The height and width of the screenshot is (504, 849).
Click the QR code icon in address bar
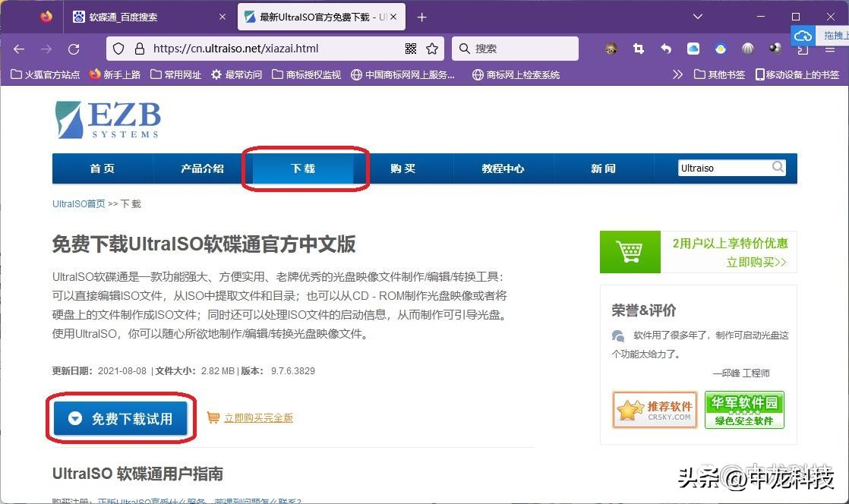point(410,48)
